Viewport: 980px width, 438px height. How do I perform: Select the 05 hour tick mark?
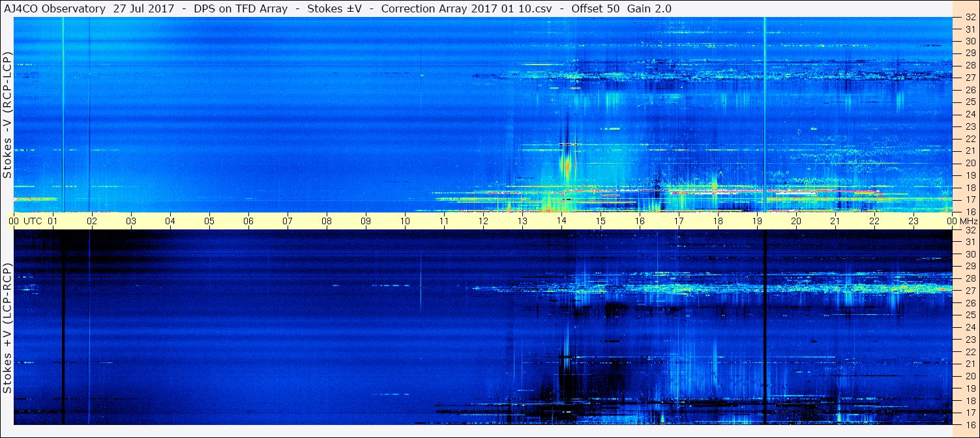click(209, 221)
